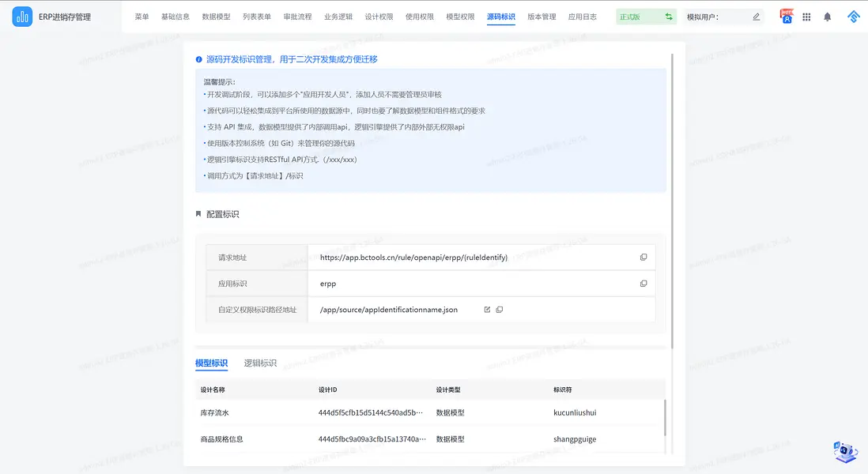Click the main page vertical scrollbar
Image resolution: width=868 pixels, height=474 pixels.
(672, 201)
